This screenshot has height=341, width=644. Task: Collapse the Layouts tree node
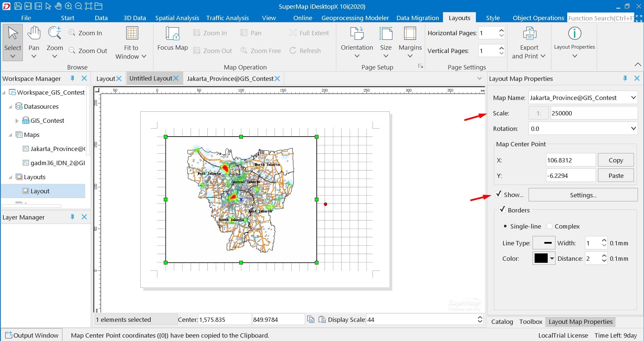click(10, 177)
